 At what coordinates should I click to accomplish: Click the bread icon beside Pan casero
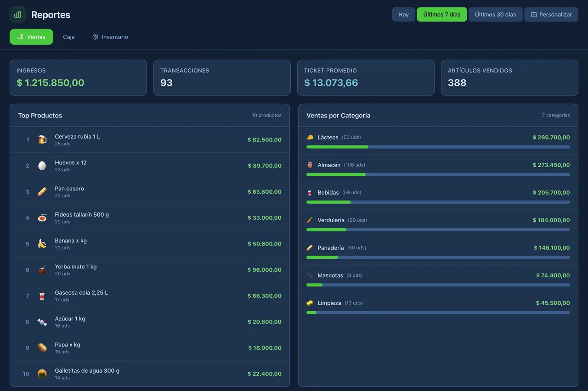pos(42,192)
